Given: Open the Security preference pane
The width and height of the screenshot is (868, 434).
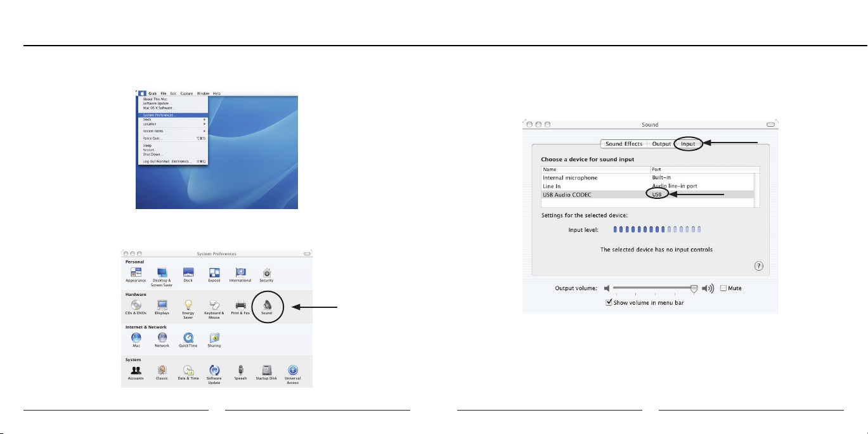Looking at the screenshot, I should pos(267,275).
